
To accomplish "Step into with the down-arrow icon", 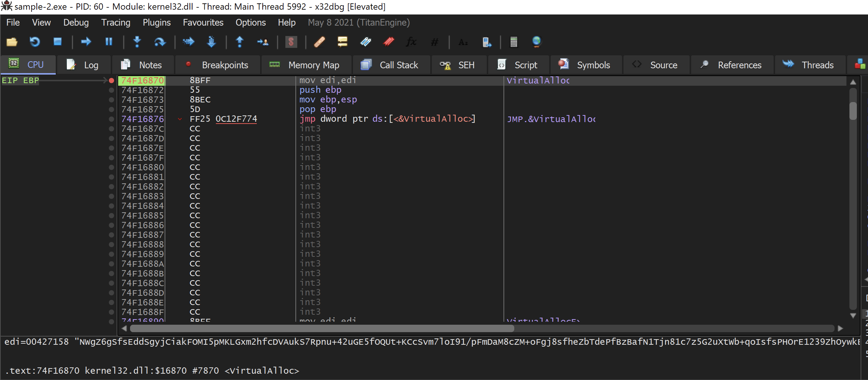I will 137,42.
